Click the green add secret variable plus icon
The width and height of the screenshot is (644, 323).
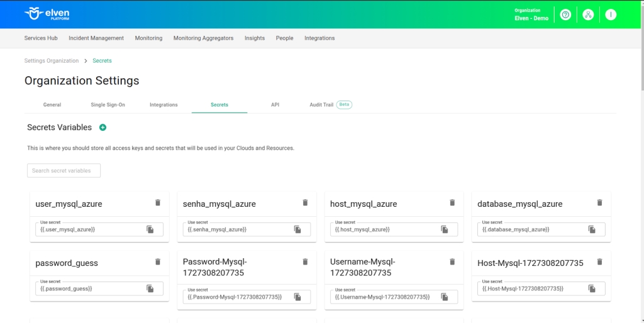tap(103, 128)
